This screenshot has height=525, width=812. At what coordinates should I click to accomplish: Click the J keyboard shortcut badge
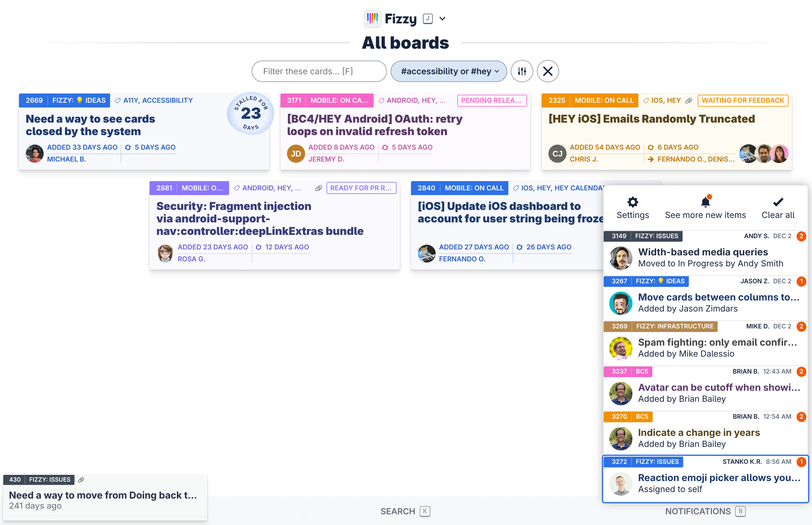[428, 19]
